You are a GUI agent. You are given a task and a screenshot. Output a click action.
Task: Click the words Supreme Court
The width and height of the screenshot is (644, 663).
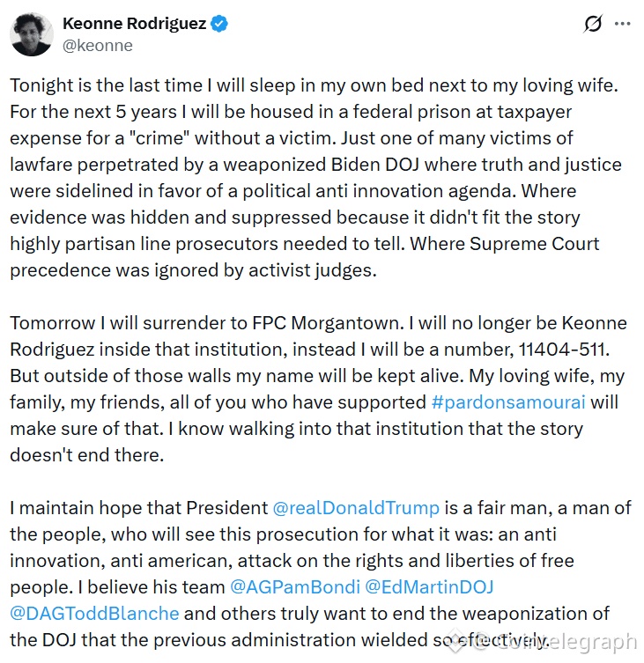pos(534,244)
